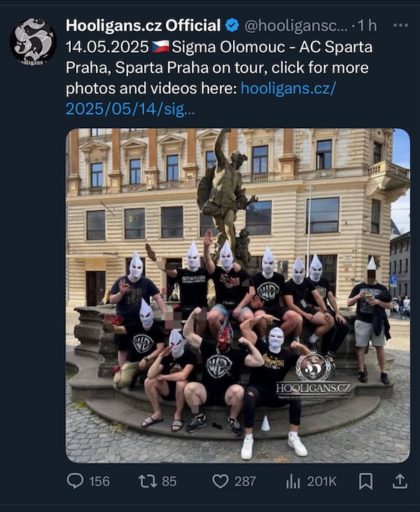Follow the hooligans.cz/2025/05/14 link
Viewport: 420px width, 512px height.
201,98
